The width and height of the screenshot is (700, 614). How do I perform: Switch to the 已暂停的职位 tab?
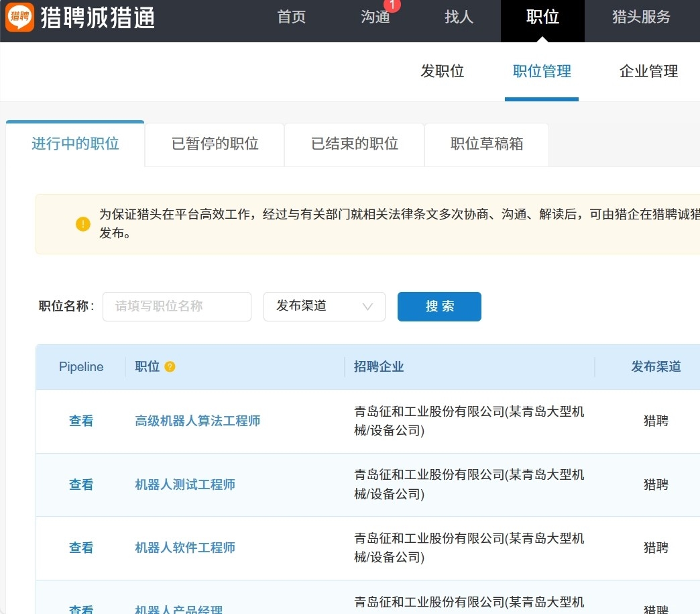[x=215, y=144]
